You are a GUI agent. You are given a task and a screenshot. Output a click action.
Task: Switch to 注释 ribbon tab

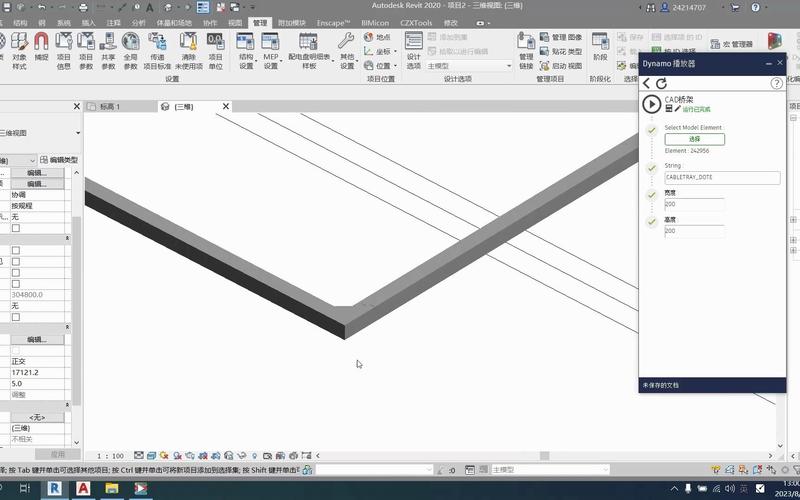point(113,23)
